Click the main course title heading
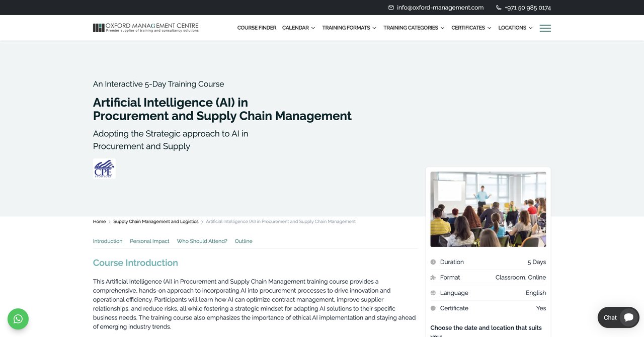The image size is (644, 337). 222,109
